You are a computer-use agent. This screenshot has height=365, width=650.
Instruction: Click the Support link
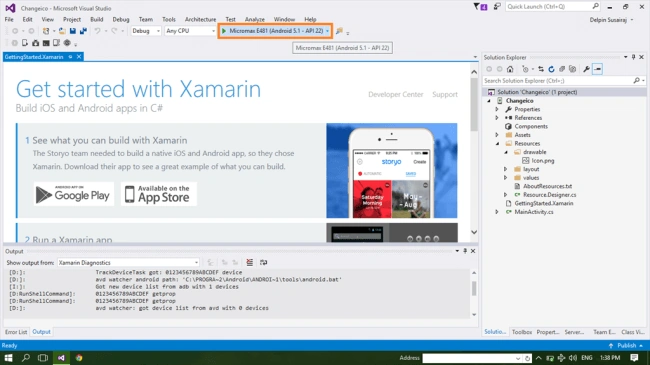[445, 95]
